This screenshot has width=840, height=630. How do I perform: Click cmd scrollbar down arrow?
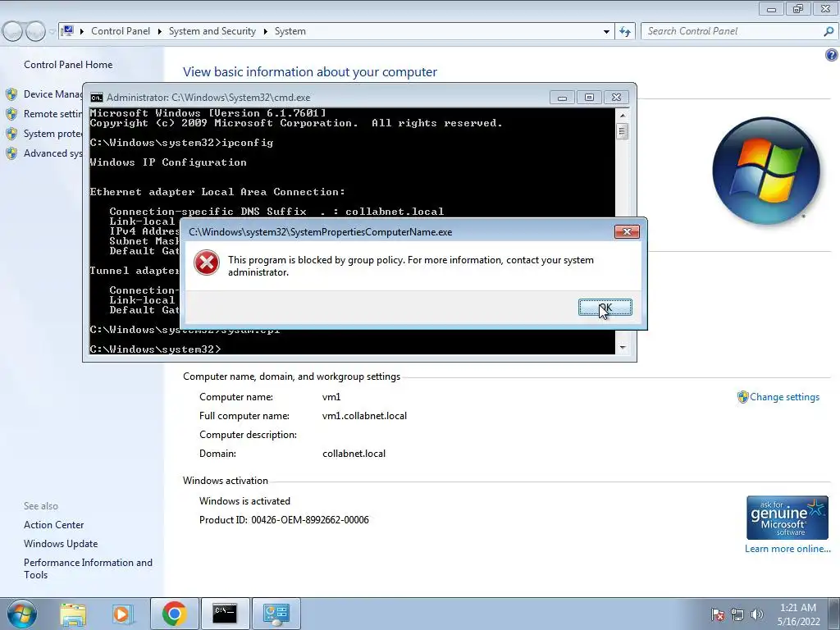pos(623,348)
